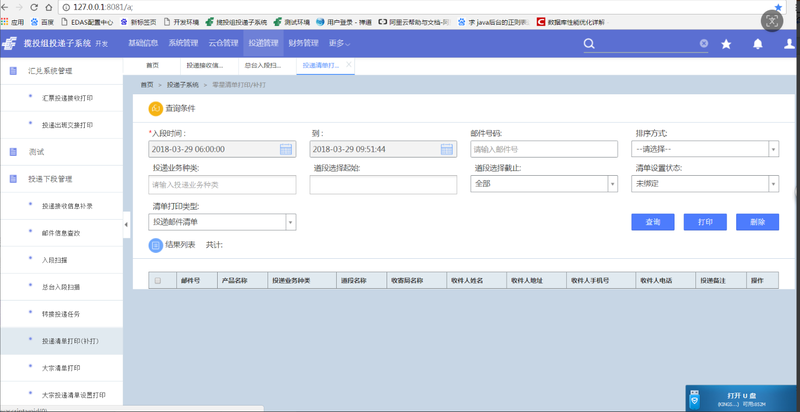Screen dimensions: 800x412
Task: Click the USB drive notification icon
Action: [695, 398]
